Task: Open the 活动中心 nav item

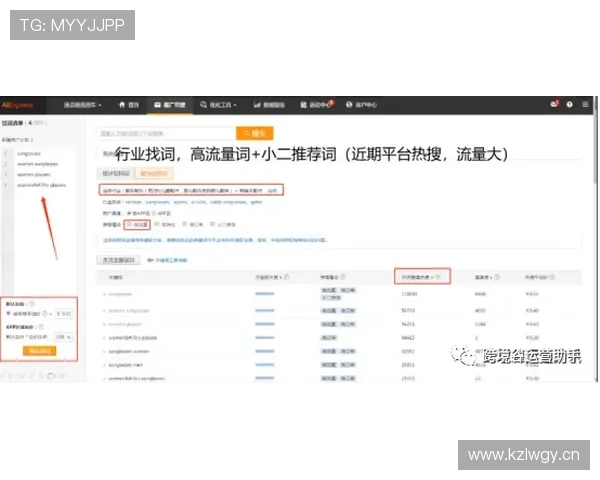Action: pos(315,104)
